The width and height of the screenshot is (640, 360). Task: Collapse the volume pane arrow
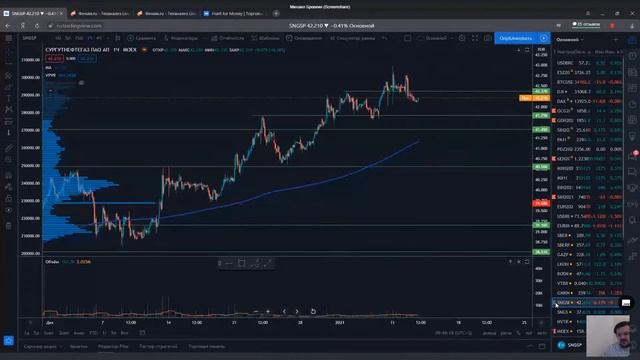[x=510, y=262]
